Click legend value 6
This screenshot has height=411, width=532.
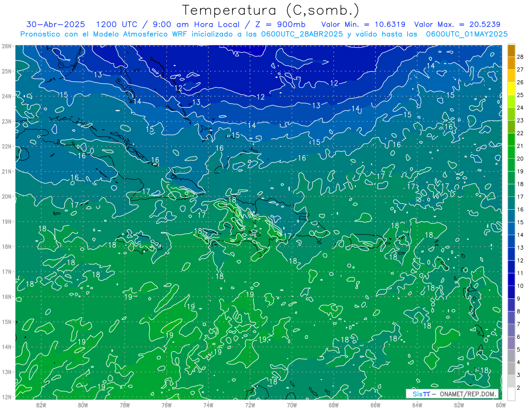point(519,337)
